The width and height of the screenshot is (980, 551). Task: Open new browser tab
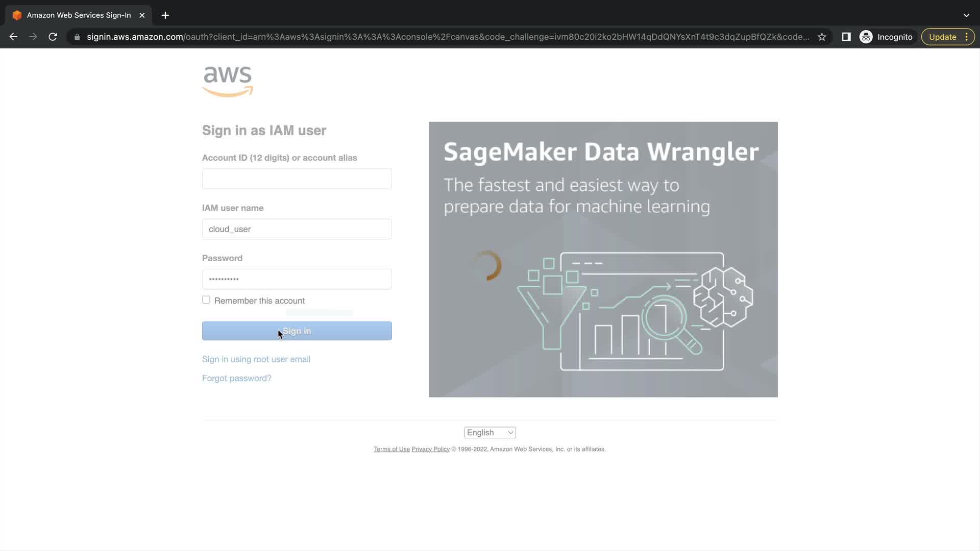point(165,15)
